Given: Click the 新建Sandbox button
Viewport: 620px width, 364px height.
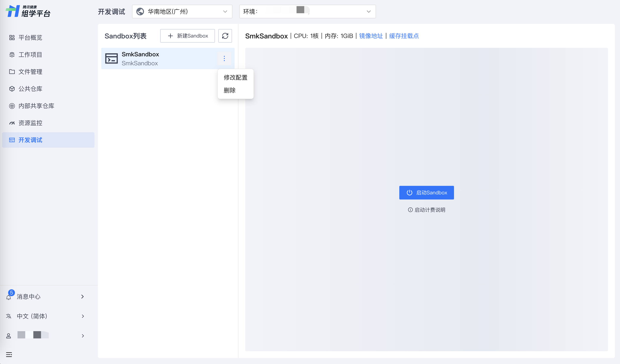Looking at the screenshot, I should (x=188, y=36).
